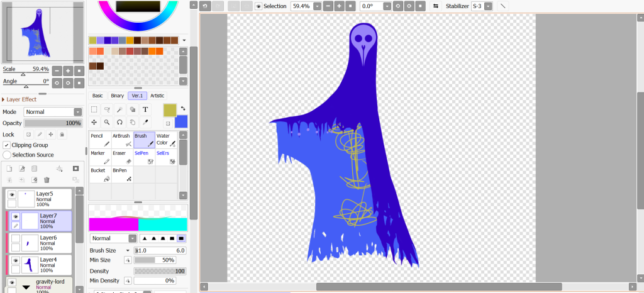
Task: Select the AirBrush tool
Action: coord(122,140)
